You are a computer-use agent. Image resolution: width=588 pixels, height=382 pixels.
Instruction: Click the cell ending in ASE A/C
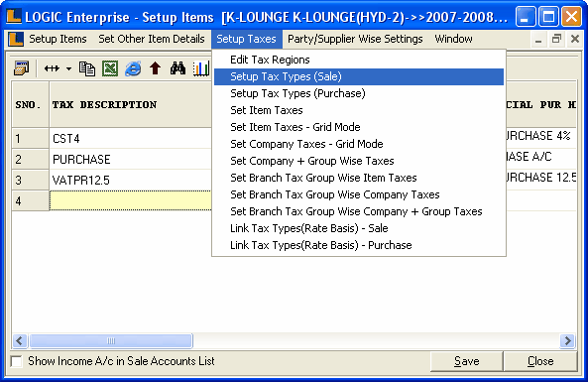point(541,157)
